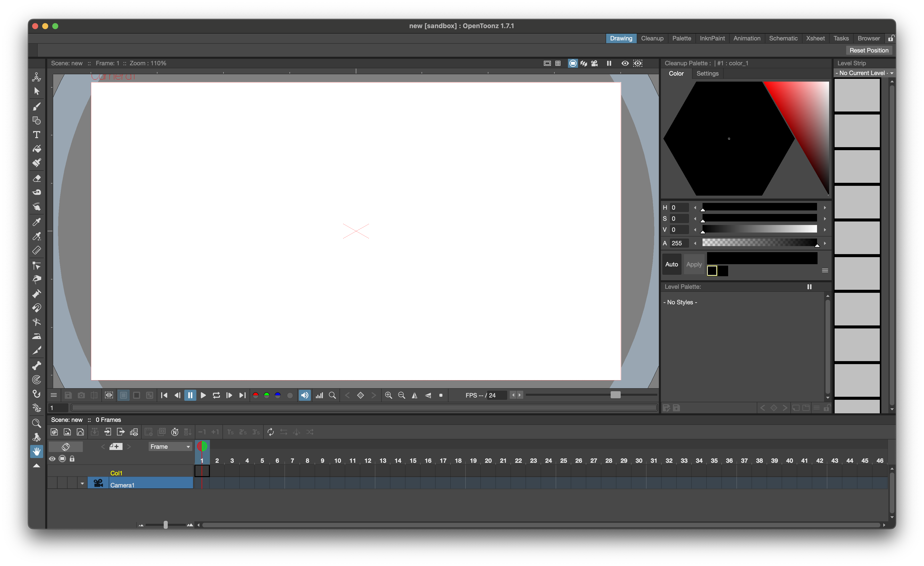The height and width of the screenshot is (566, 924).
Task: Click the Auto button in style editor
Action: tap(671, 264)
